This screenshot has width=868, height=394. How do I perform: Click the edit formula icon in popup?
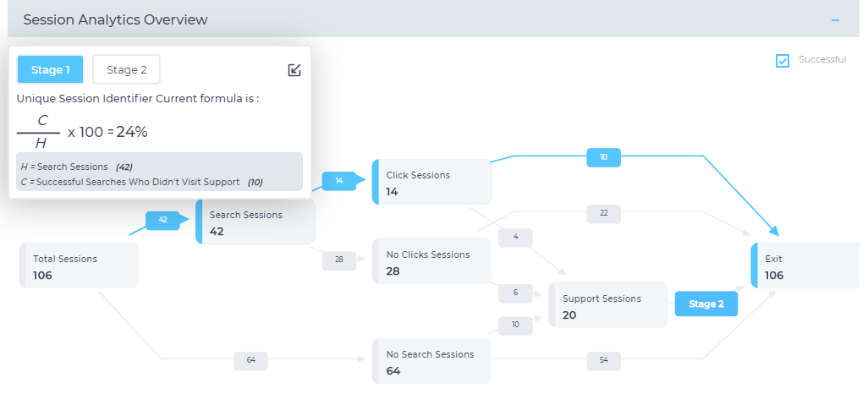(294, 70)
